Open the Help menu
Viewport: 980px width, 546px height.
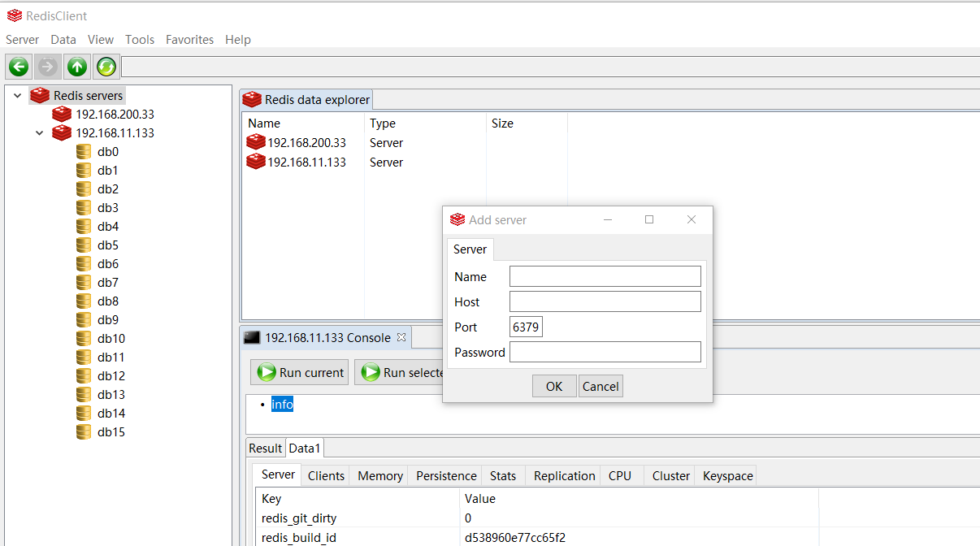[x=238, y=39]
